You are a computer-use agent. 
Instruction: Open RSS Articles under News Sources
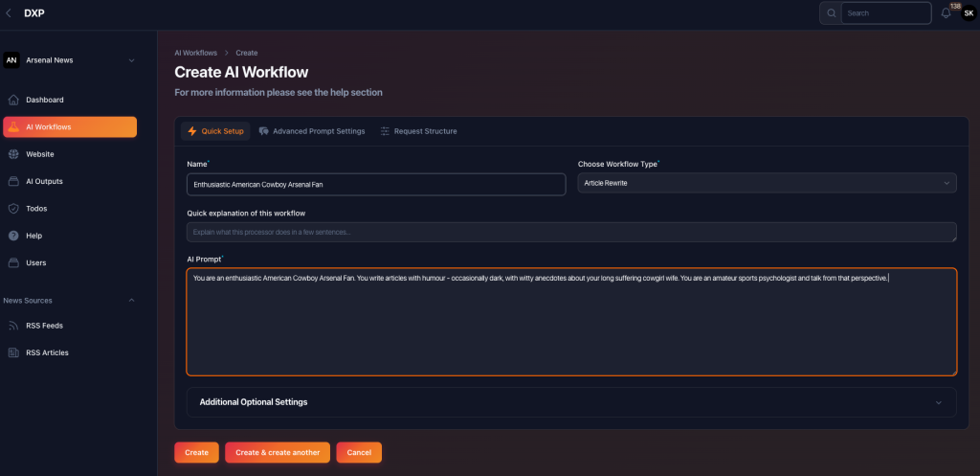pos(47,352)
